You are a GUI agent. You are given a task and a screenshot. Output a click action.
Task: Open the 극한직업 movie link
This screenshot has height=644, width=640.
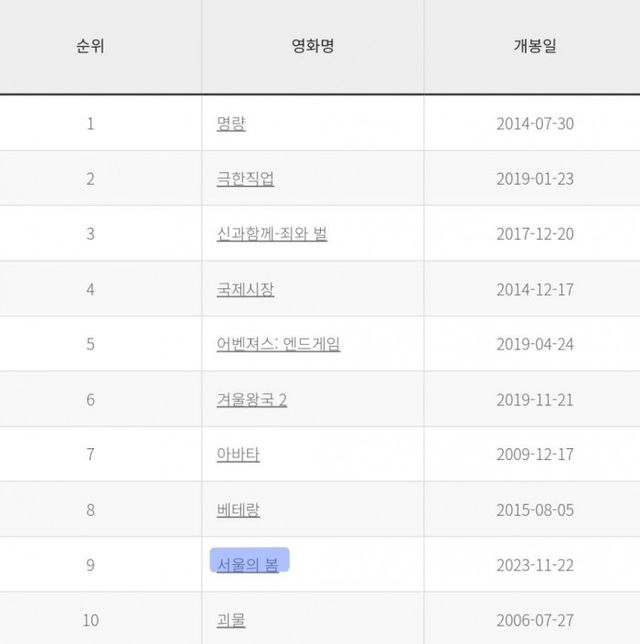click(x=245, y=179)
